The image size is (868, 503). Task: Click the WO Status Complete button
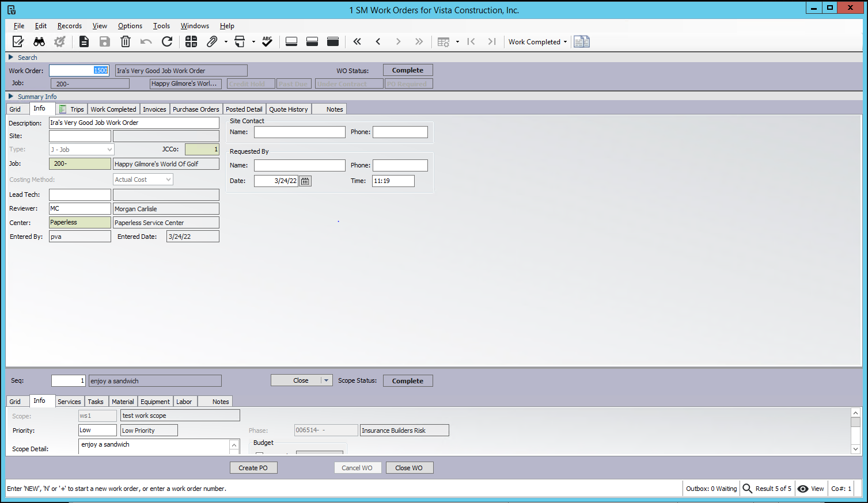[408, 70]
